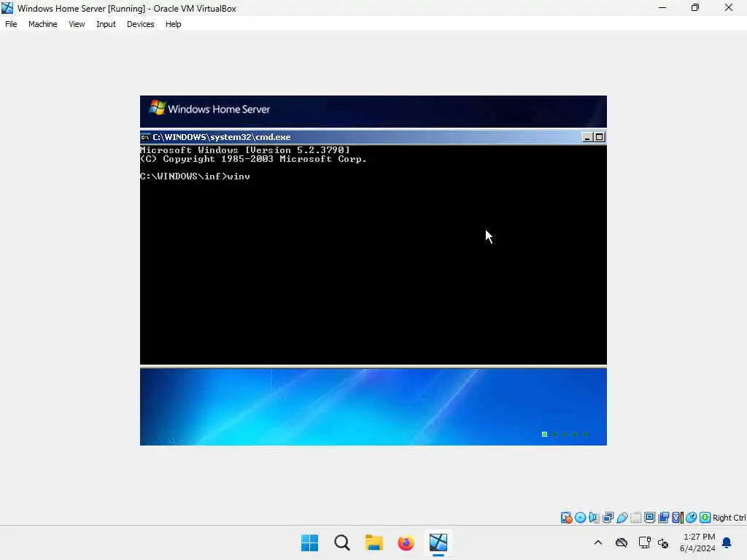747x560 pixels.
Task: Click the audio status icon
Action: 594,518
